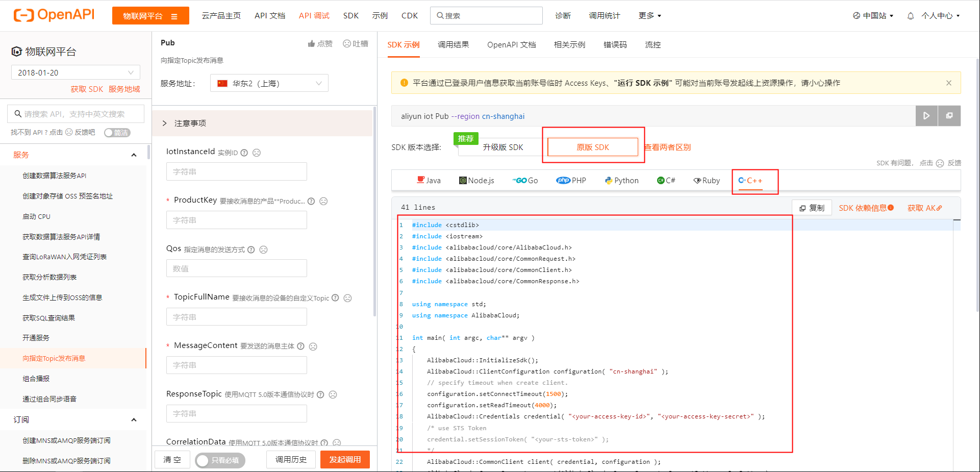Open the 更多 dropdown menu
The image size is (980, 472).
click(x=649, y=16)
